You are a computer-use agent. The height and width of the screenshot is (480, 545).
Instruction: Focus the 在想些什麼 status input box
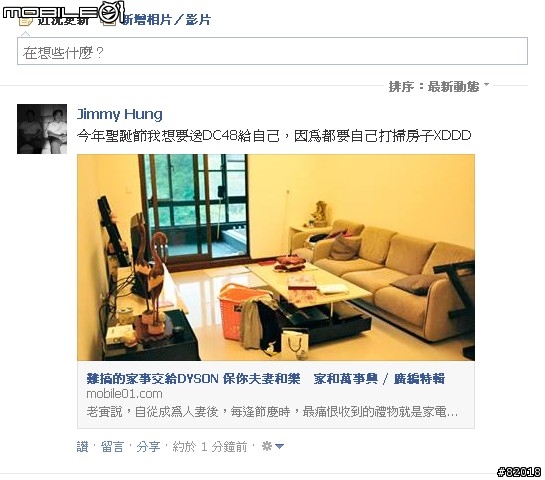(x=272, y=51)
